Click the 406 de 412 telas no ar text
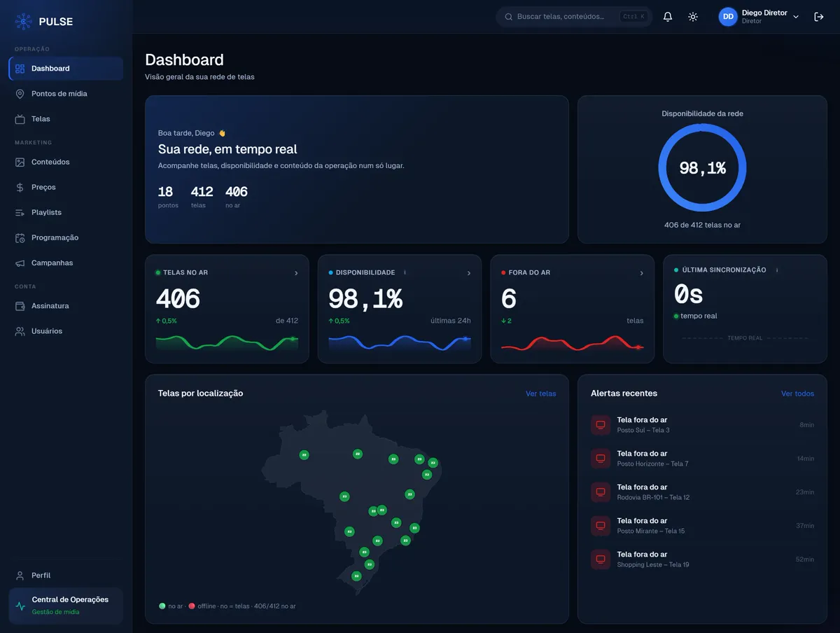Viewport: 840px width, 633px height. click(x=702, y=225)
